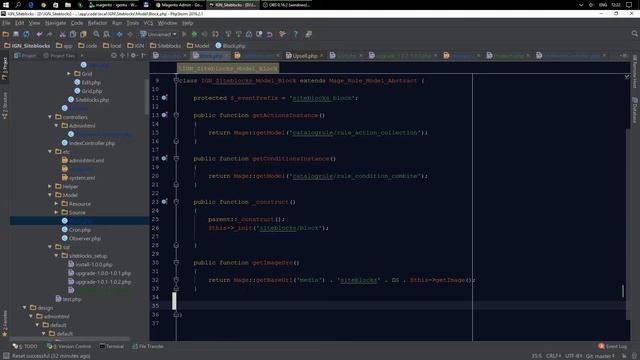Select install-1.0.0.php in project tree
The height and width of the screenshot is (360, 640).
tap(90, 264)
